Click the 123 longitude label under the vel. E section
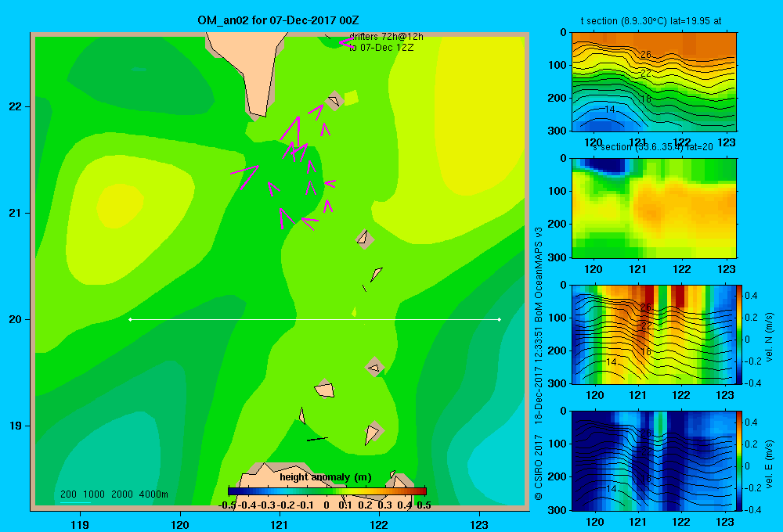Image resolution: width=783 pixels, height=532 pixels. 725,522
